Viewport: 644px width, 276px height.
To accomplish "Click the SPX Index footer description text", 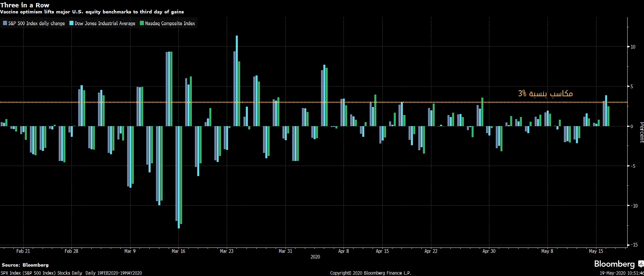I will pyautogui.click(x=71, y=273).
